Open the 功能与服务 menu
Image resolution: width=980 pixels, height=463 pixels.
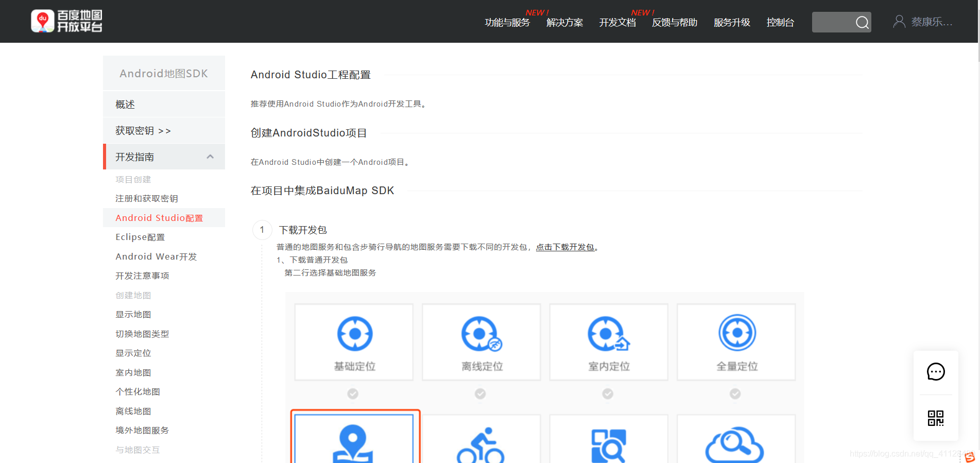point(507,23)
